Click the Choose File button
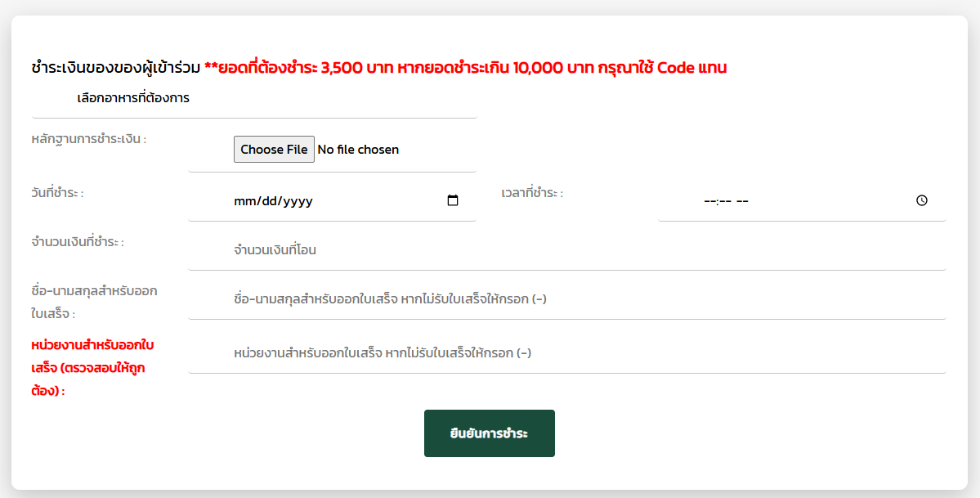980x498 pixels. tap(274, 150)
